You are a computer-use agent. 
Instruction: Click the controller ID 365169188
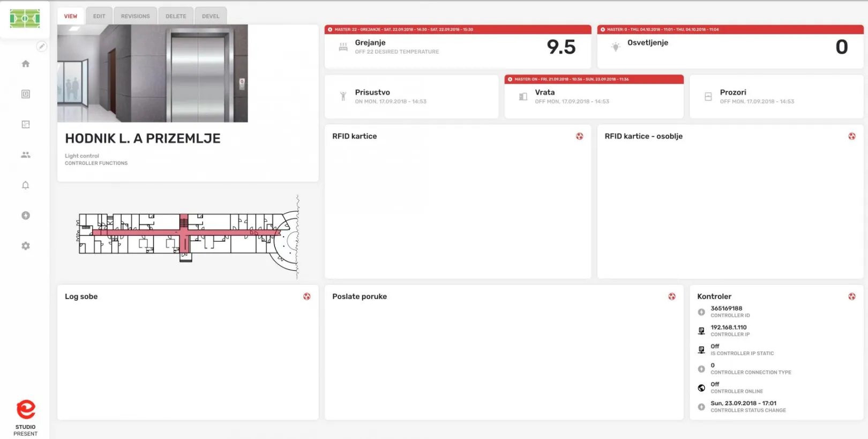pos(726,308)
